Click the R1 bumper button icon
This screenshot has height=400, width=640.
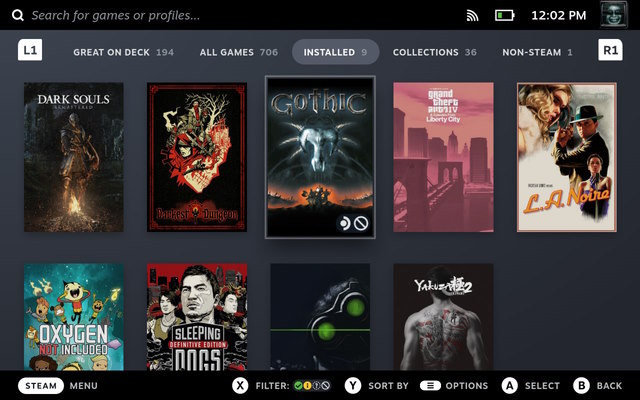point(610,50)
